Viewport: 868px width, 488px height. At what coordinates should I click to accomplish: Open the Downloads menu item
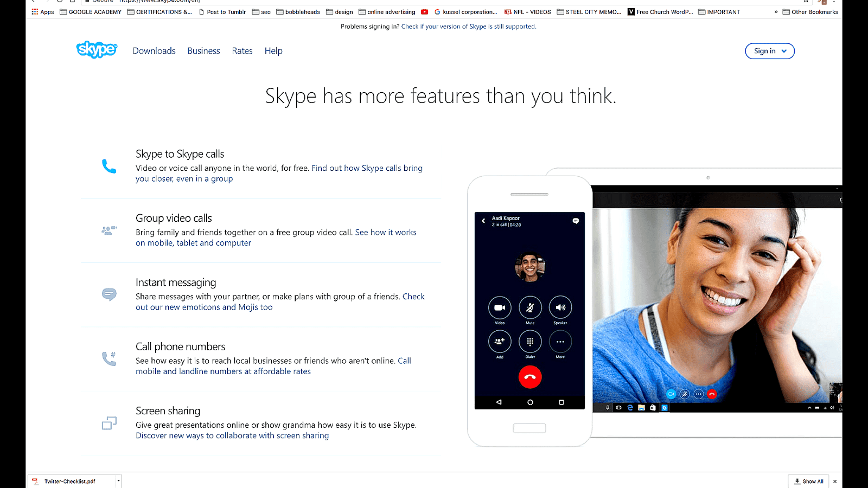(154, 51)
